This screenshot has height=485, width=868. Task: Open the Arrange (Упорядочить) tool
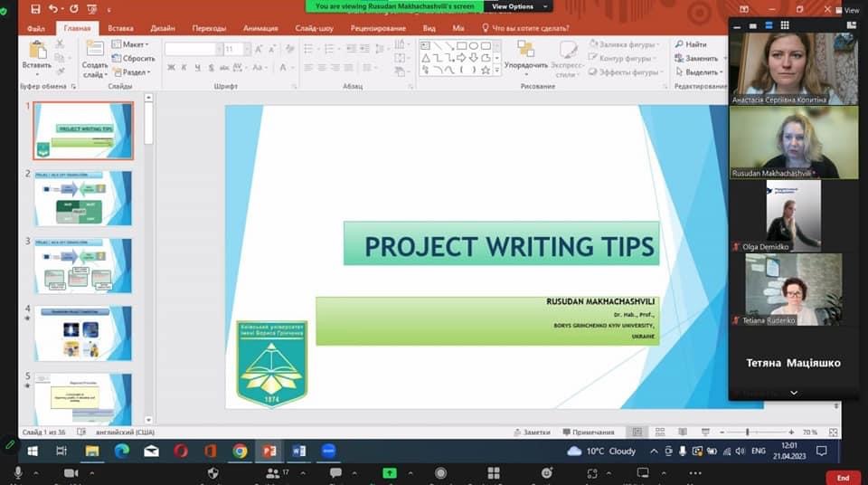[x=525, y=54]
